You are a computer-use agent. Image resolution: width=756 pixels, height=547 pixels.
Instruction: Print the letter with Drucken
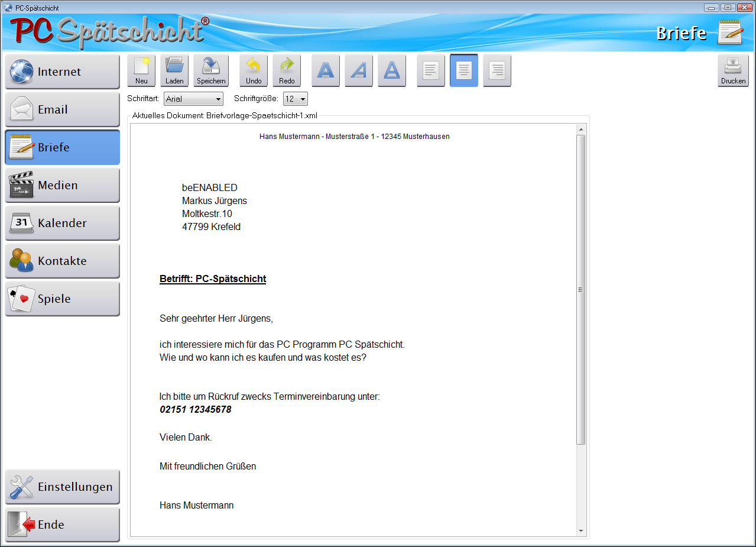(x=733, y=70)
